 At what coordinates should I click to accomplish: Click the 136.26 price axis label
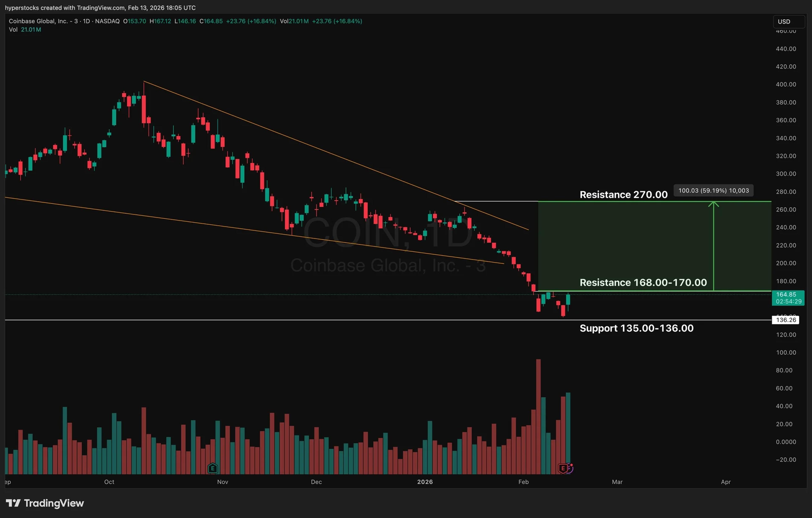click(x=785, y=320)
